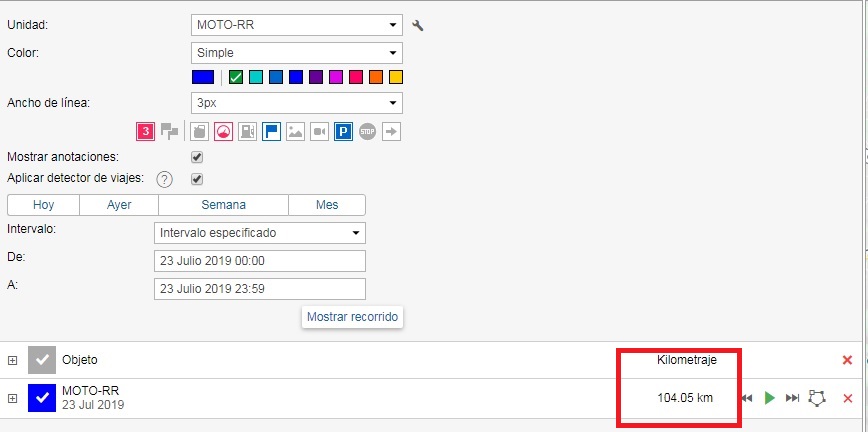Click the De start date field

(x=259, y=261)
